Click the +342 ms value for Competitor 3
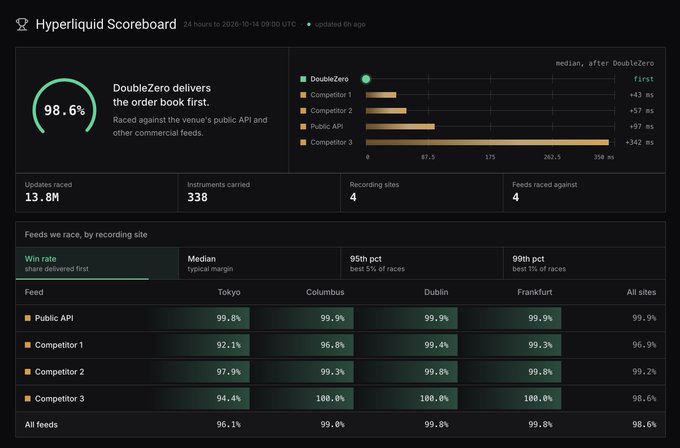680x448 pixels. point(640,142)
